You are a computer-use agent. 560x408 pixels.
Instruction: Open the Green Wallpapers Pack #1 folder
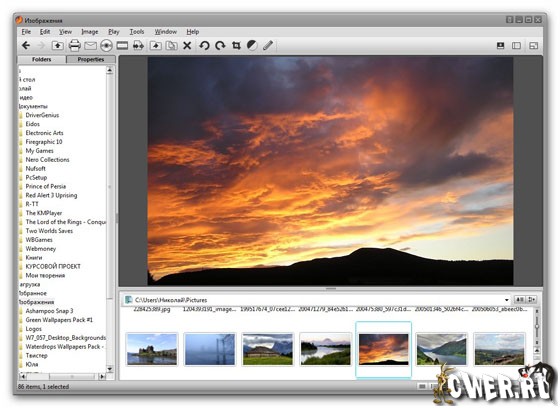[59, 320]
